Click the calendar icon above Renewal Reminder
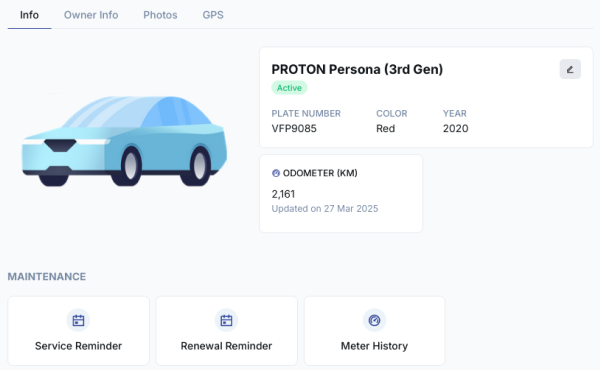Screen dimensions: 600x370 226,320
